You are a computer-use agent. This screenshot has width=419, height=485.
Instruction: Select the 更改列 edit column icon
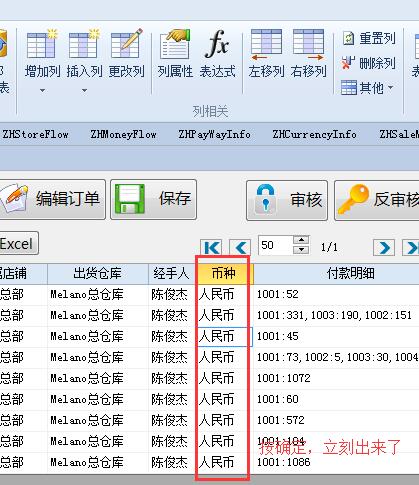click(126, 44)
